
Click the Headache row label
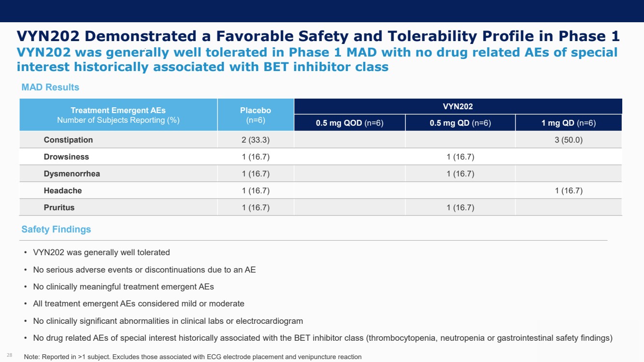coord(63,190)
